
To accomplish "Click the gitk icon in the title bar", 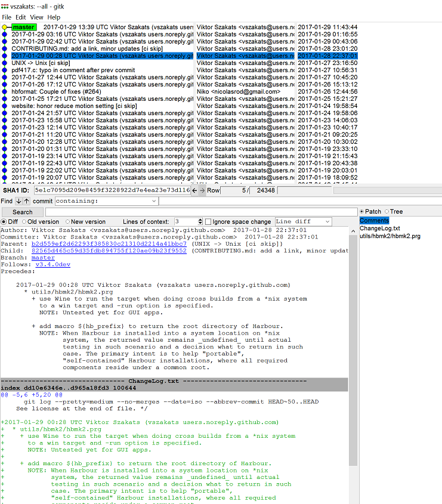I will coord(5,7).
